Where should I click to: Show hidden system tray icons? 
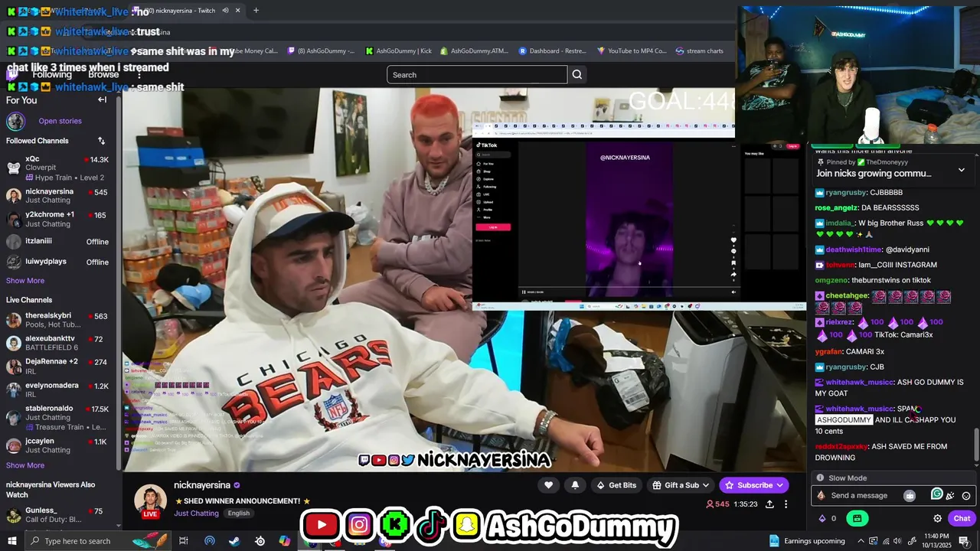click(x=861, y=541)
